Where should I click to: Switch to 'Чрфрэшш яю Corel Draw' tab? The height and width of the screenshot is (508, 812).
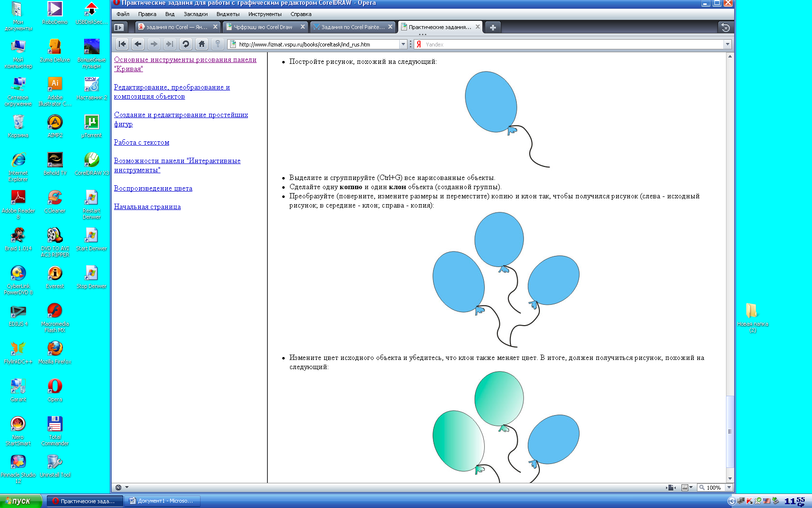[x=265, y=27]
